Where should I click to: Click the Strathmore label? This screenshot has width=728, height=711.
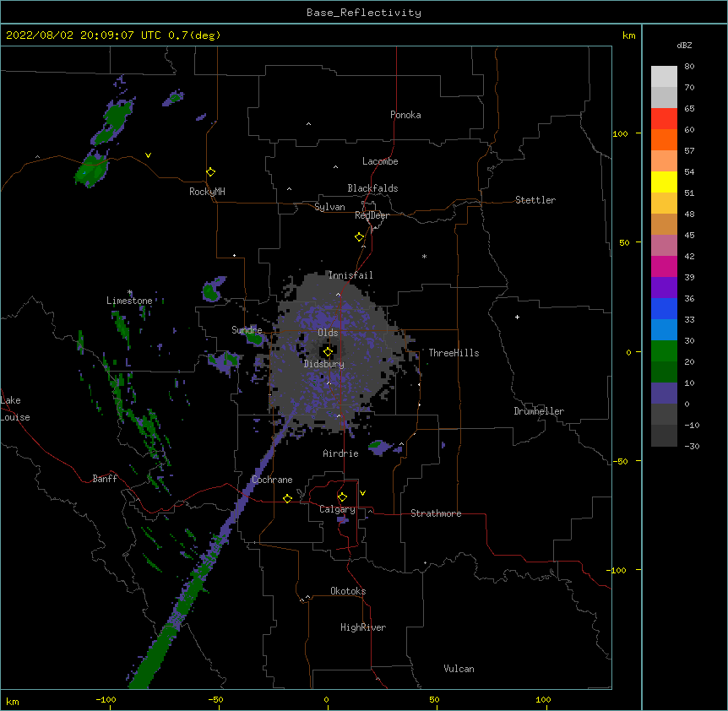[x=436, y=513]
